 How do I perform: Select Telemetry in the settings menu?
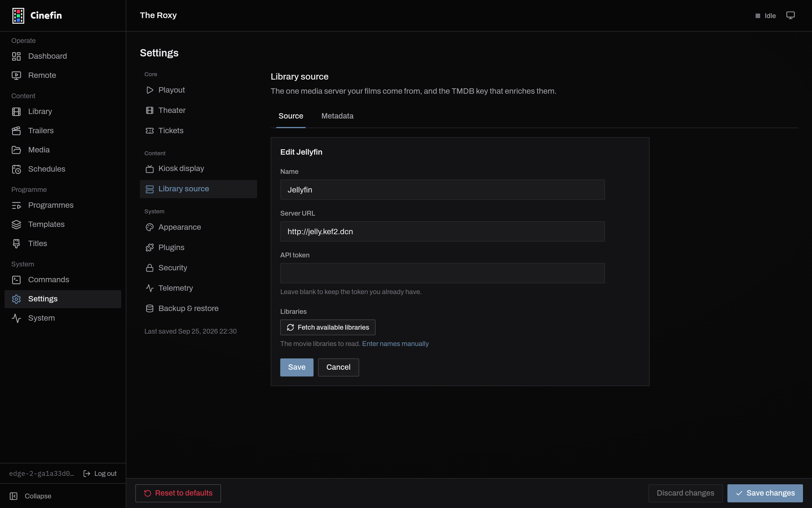click(198, 288)
